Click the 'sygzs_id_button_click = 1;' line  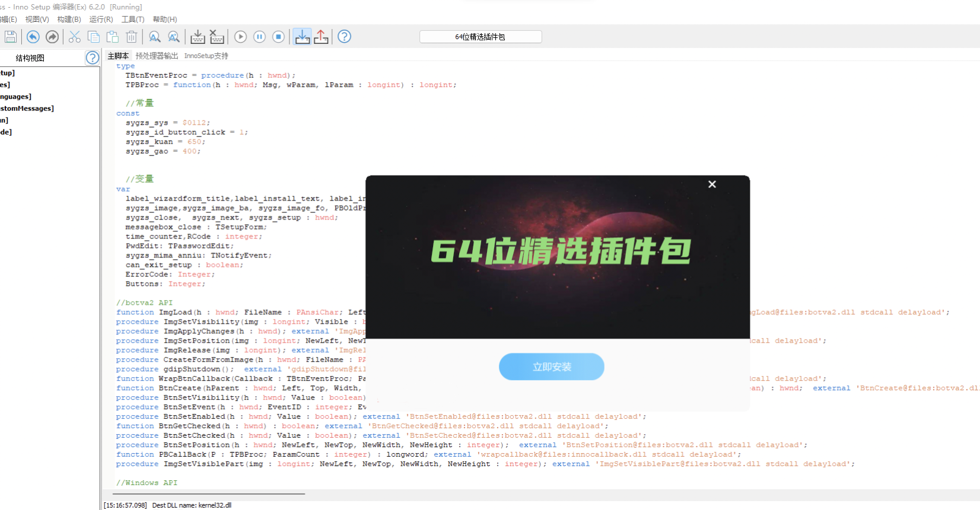[187, 132]
